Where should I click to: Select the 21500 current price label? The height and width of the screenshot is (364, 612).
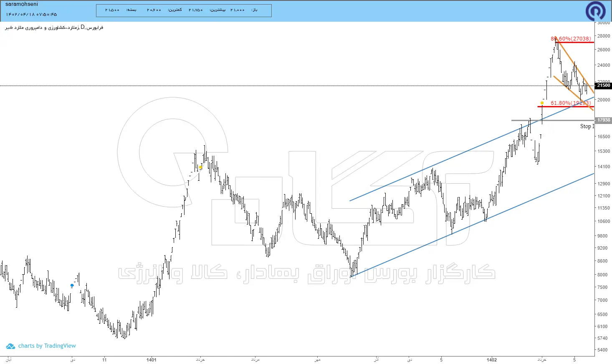coord(603,85)
